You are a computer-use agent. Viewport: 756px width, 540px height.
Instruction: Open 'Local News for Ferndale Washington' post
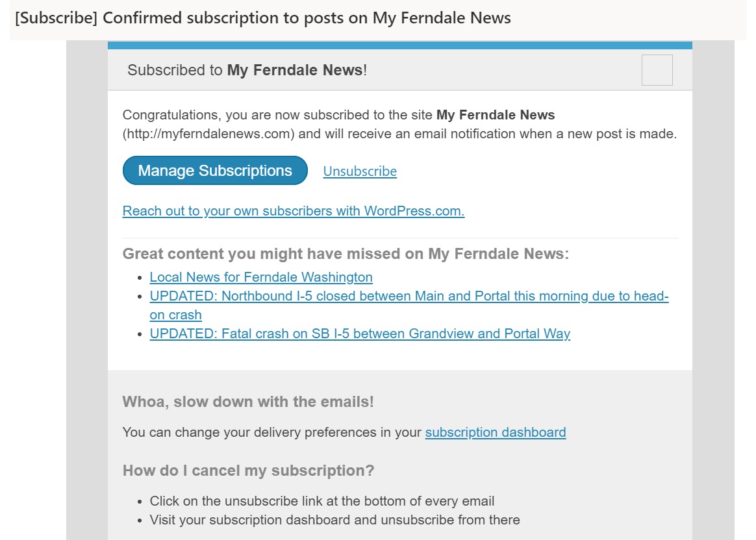(x=261, y=277)
